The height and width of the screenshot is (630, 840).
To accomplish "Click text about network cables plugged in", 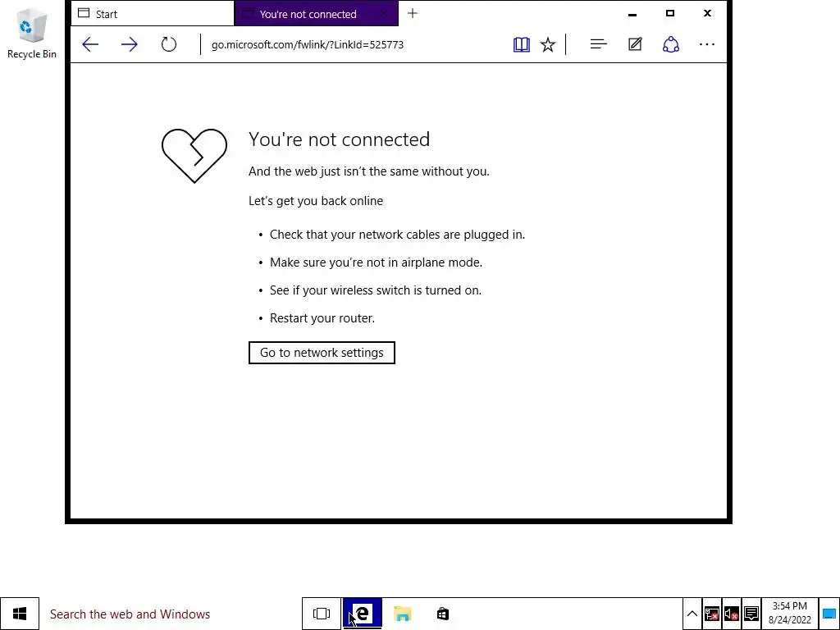I will [397, 235].
